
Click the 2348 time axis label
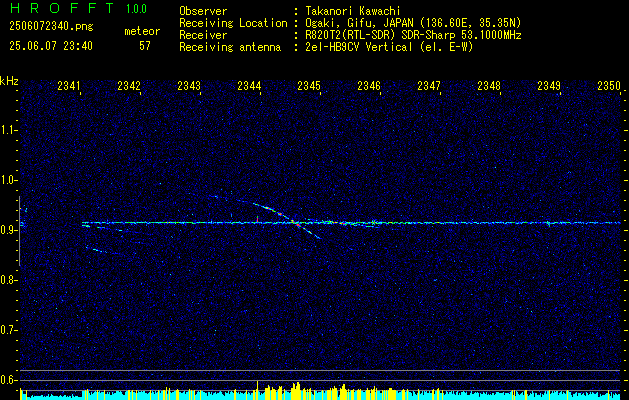point(489,85)
